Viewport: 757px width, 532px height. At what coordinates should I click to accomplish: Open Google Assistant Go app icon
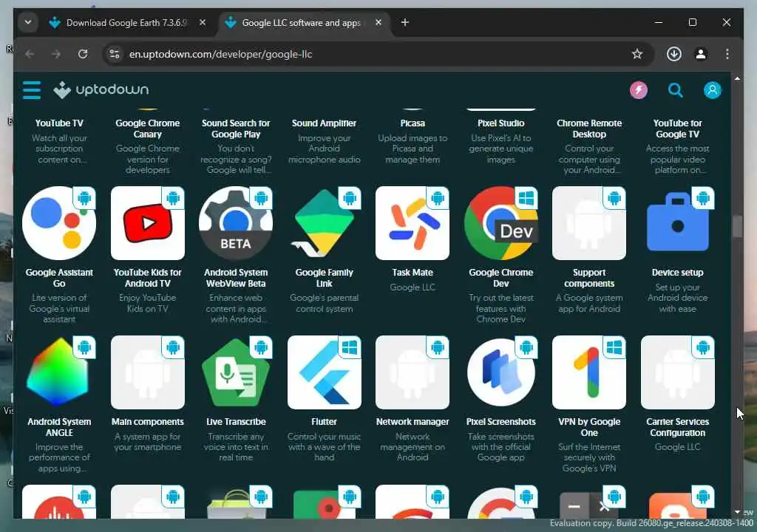[59, 223]
